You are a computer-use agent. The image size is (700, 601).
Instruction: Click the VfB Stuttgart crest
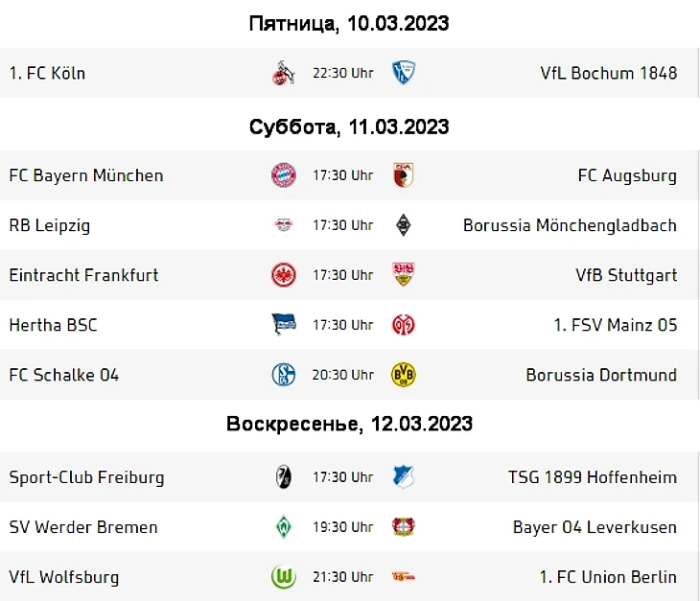pos(404,275)
